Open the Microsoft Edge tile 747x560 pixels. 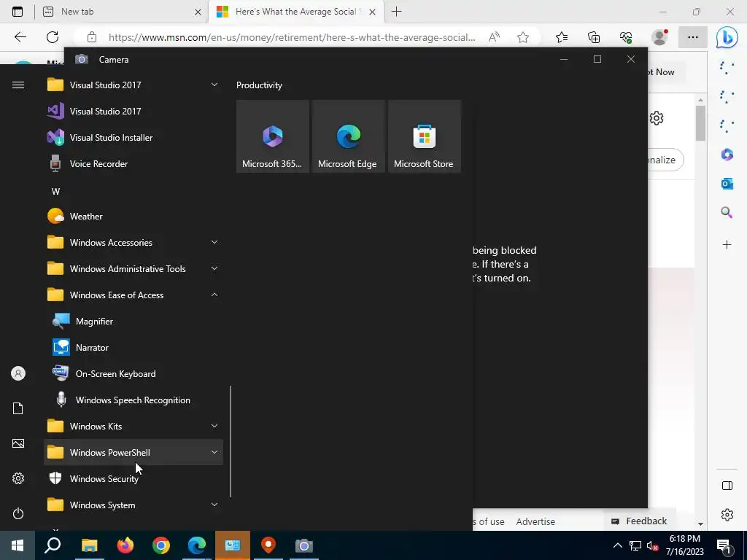coord(348,136)
